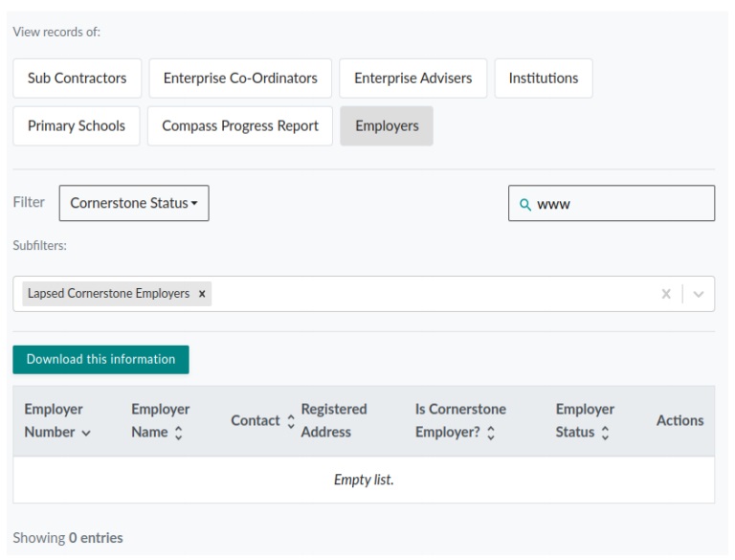
Task: Remove the Lapsed Cornerstone Employers subfilter tag
Action: click(202, 294)
